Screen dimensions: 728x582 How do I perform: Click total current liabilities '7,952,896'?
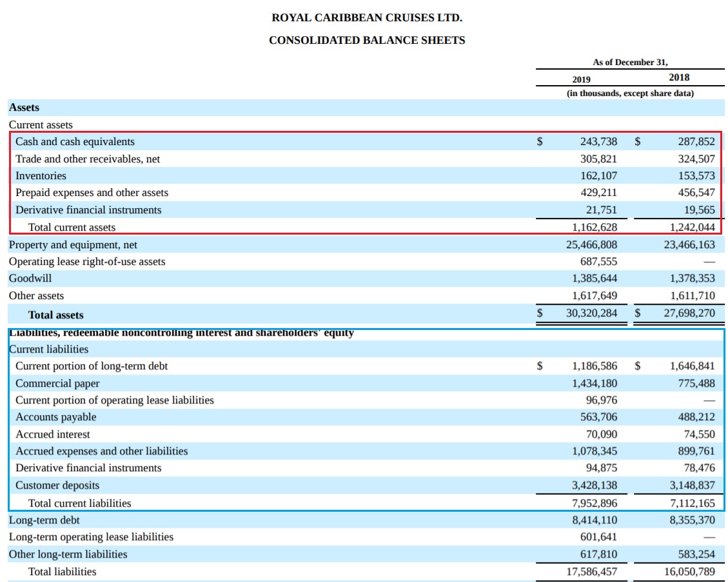click(x=595, y=503)
